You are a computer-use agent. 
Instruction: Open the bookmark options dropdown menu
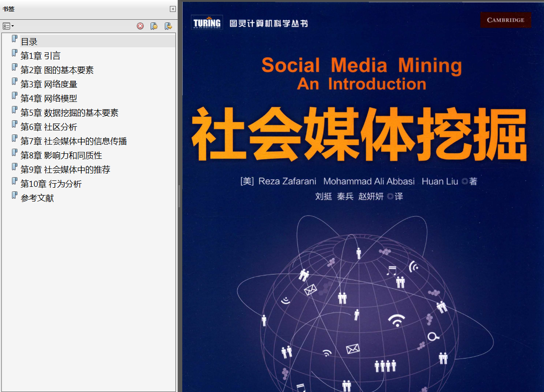pos(8,26)
